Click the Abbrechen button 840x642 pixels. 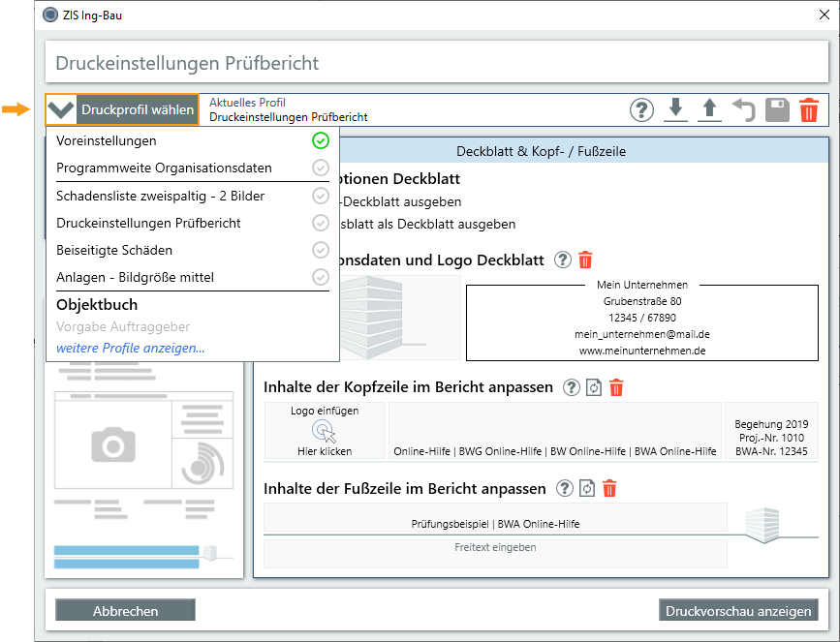[125, 611]
